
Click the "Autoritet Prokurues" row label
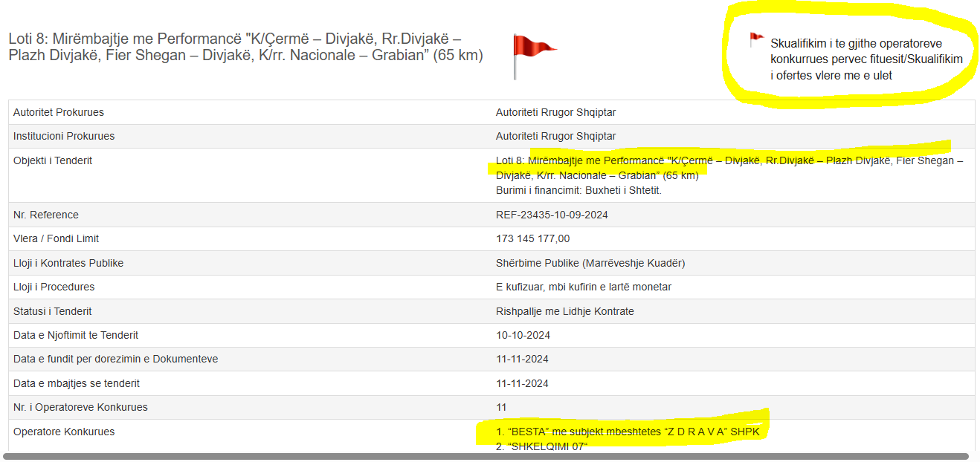(59, 112)
